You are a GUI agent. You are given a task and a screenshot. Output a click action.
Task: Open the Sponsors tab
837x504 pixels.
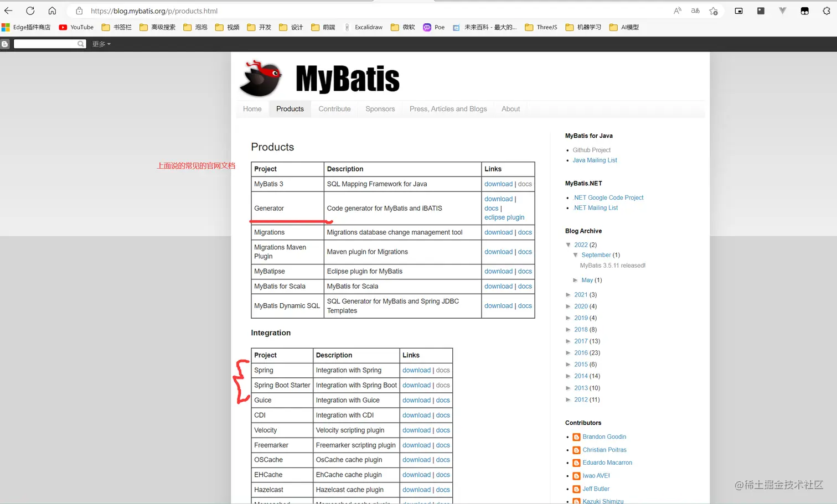[x=380, y=109]
